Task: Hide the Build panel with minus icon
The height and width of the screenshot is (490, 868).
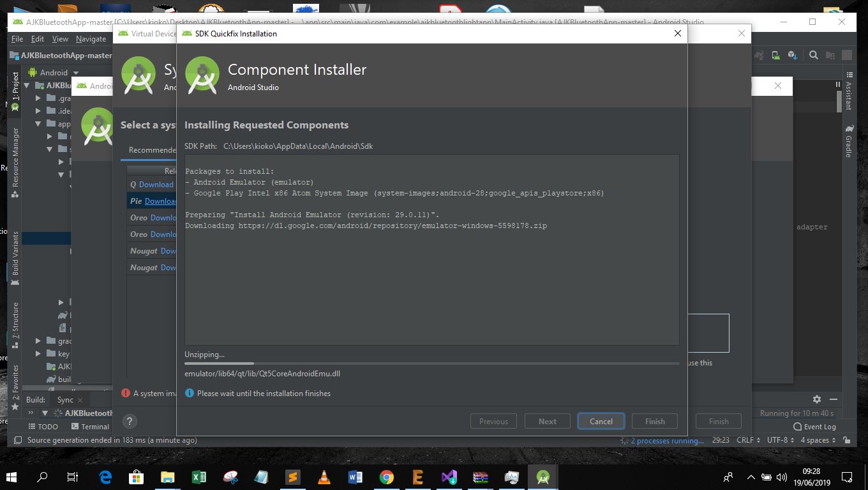Action: (x=834, y=399)
